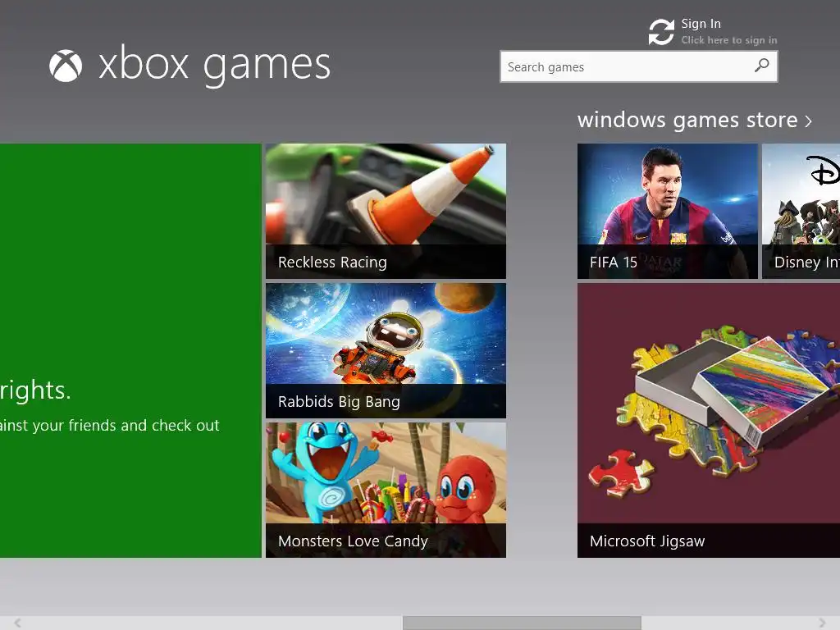Image resolution: width=840 pixels, height=630 pixels.
Task: Click the horizontal scrollbar thumb
Action: click(x=522, y=623)
